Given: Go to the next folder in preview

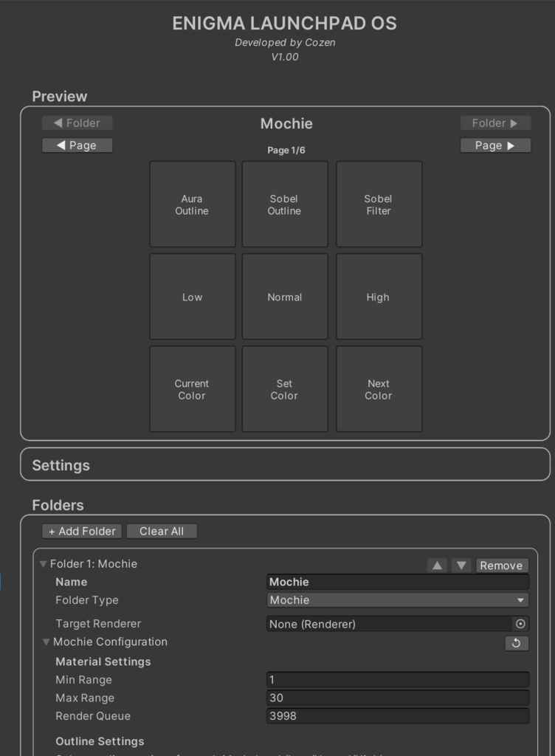Looking at the screenshot, I should point(495,123).
